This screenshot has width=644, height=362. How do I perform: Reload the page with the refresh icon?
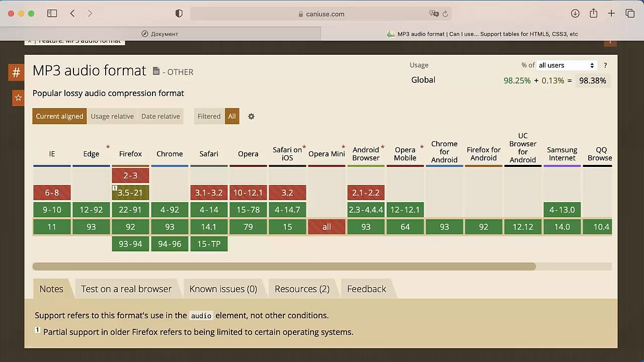click(445, 14)
